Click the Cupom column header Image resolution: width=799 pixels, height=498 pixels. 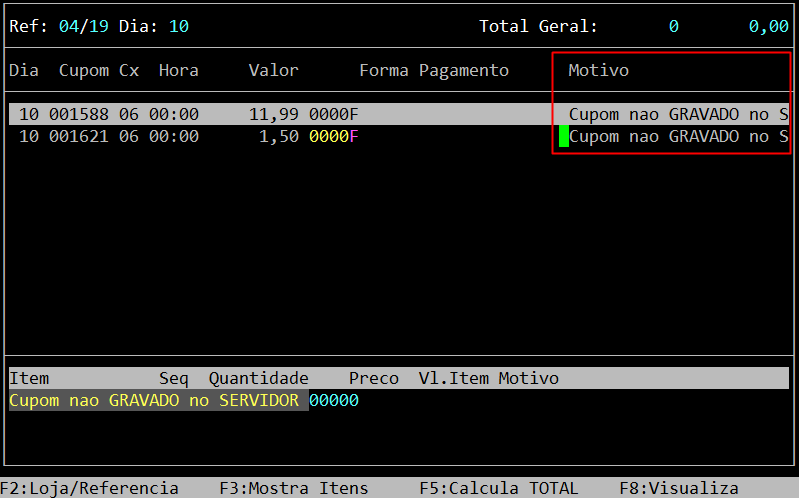click(84, 70)
